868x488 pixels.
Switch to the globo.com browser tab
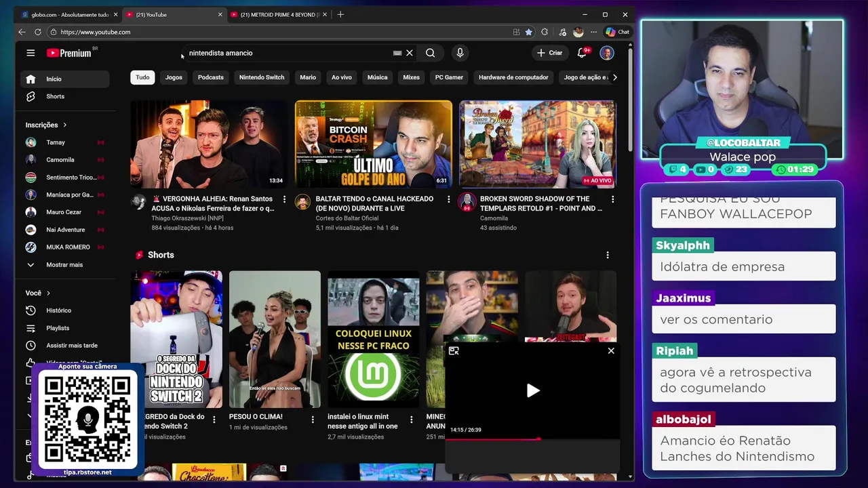click(68, 14)
